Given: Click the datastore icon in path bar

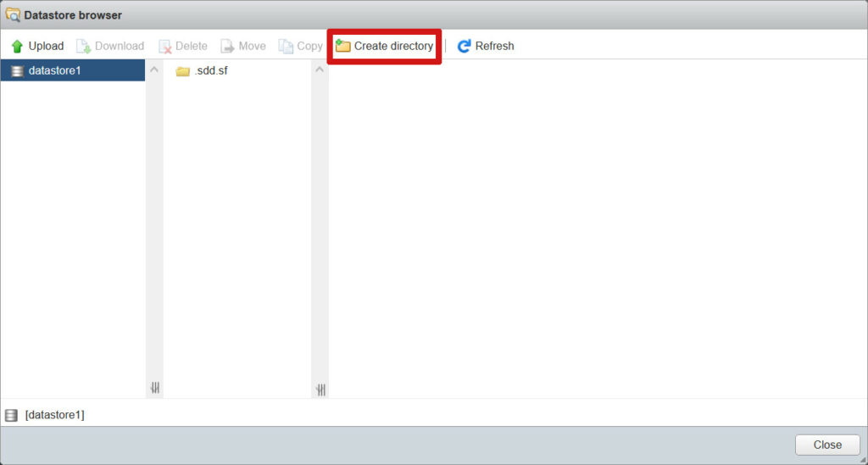Looking at the screenshot, I should (11, 415).
